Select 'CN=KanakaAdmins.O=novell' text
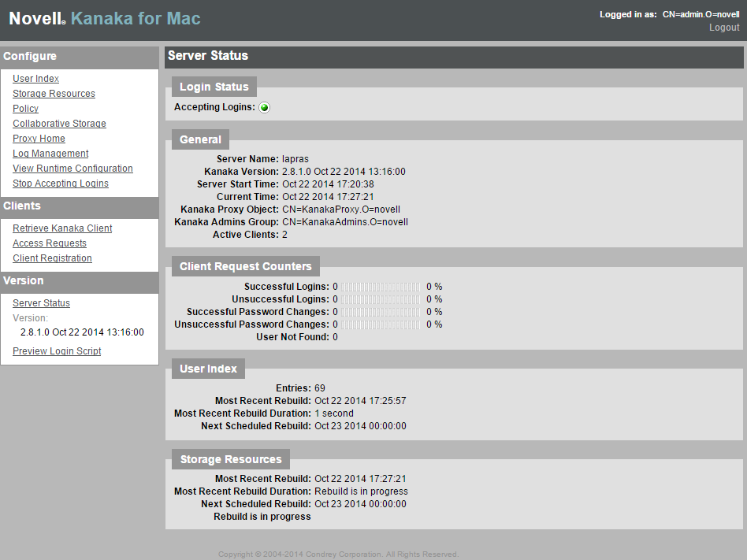The width and height of the screenshot is (747, 560). pos(345,222)
